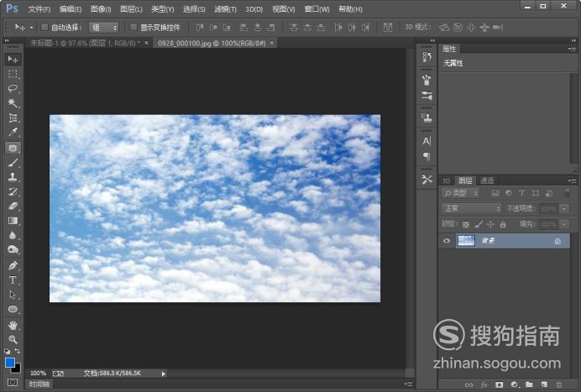
Task: Open the 窗口(W) menu
Action: click(x=317, y=9)
